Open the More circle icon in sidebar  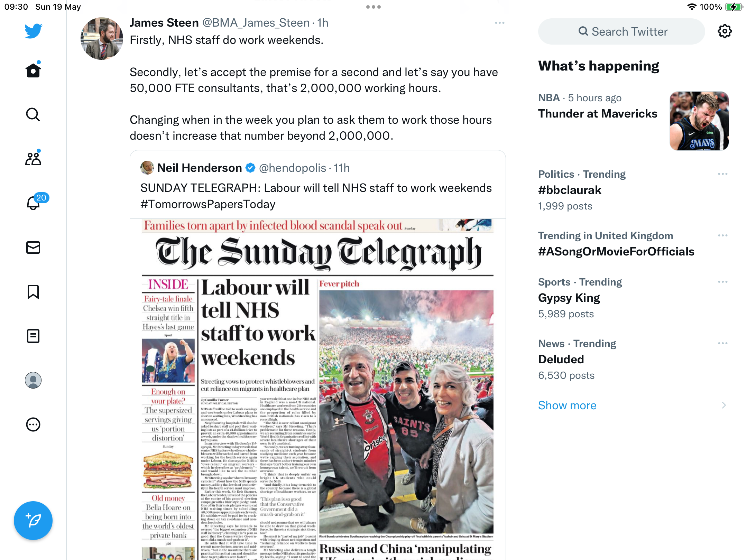33,424
